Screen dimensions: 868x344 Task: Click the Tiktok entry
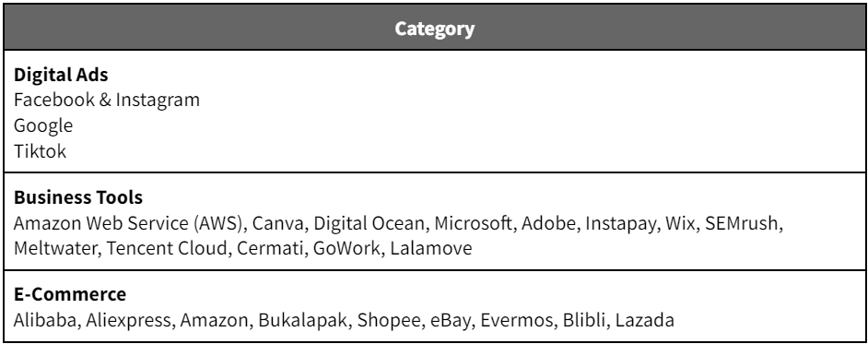coord(40,151)
